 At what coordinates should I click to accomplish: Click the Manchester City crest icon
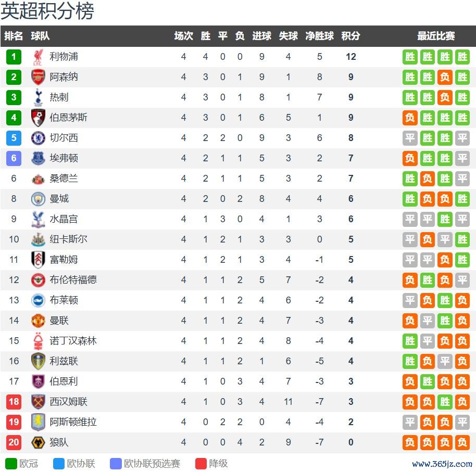pos(38,199)
